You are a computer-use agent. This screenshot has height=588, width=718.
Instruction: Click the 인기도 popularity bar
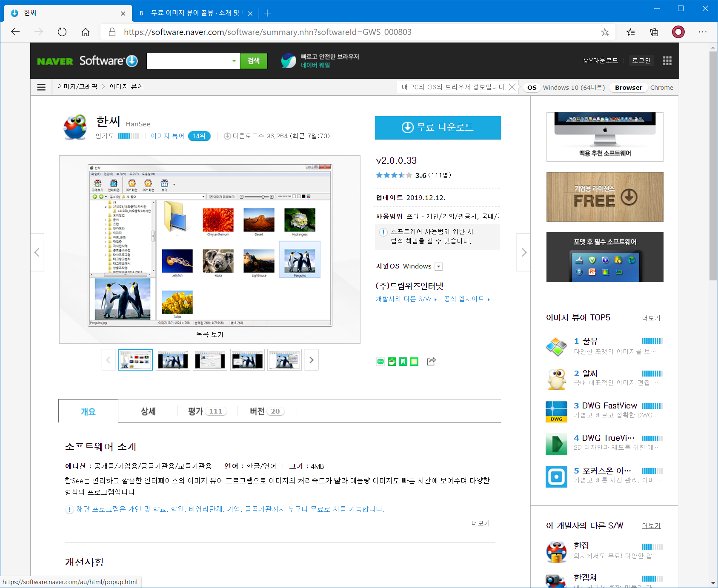(x=128, y=136)
